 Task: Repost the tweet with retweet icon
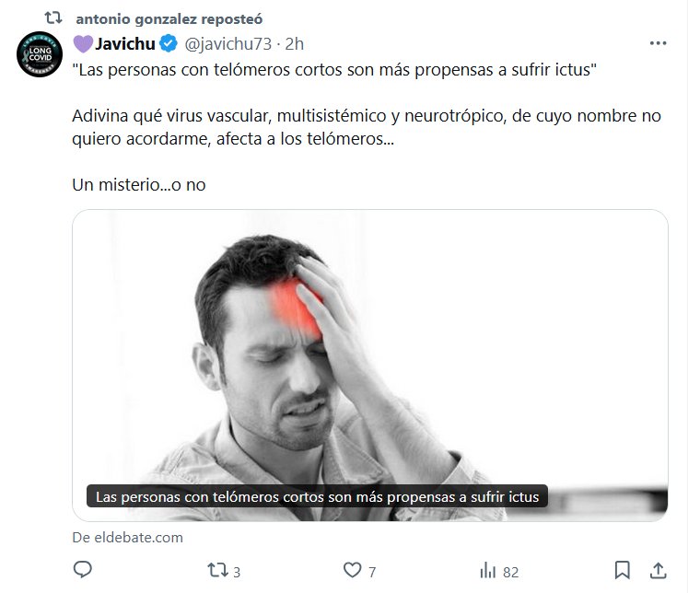click(217, 570)
